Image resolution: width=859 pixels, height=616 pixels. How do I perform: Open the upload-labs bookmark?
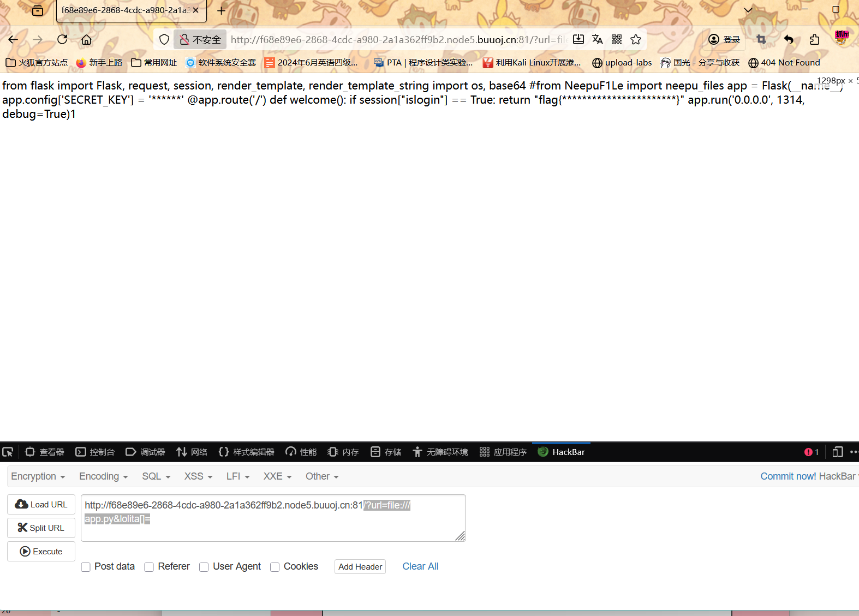point(622,63)
